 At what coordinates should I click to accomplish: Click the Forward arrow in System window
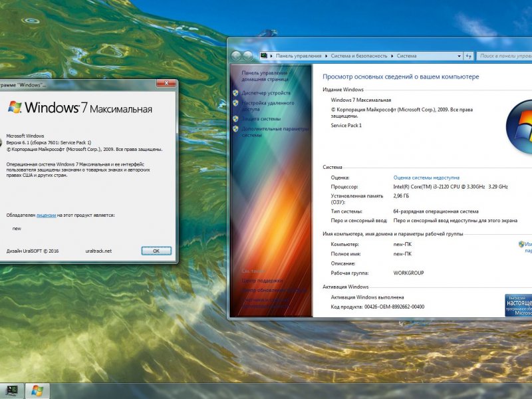[x=248, y=56]
